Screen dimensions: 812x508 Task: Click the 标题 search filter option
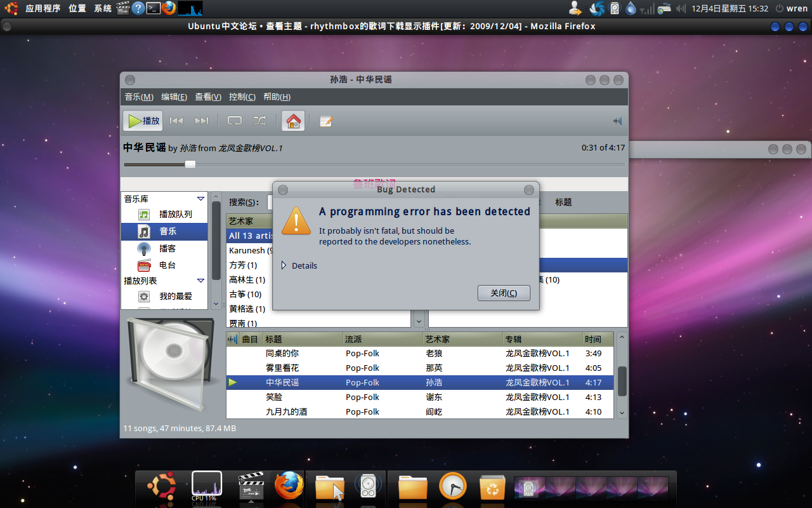(x=563, y=202)
